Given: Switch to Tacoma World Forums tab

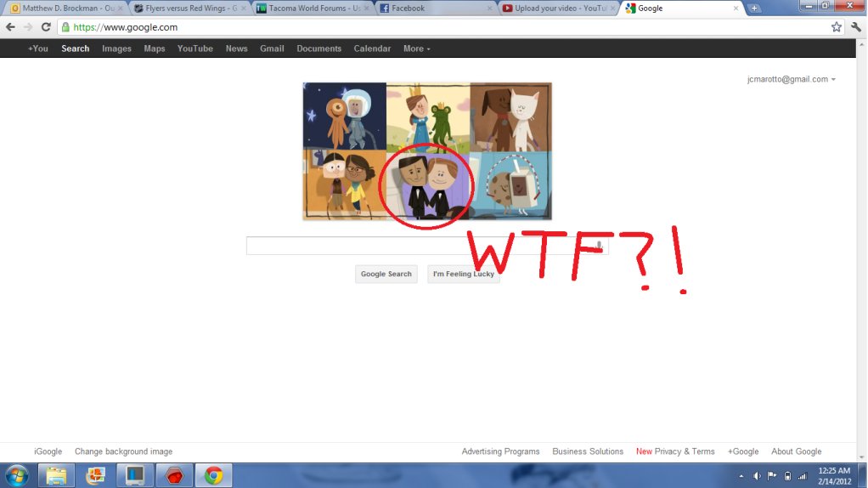Looking at the screenshot, I should [x=313, y=9].
